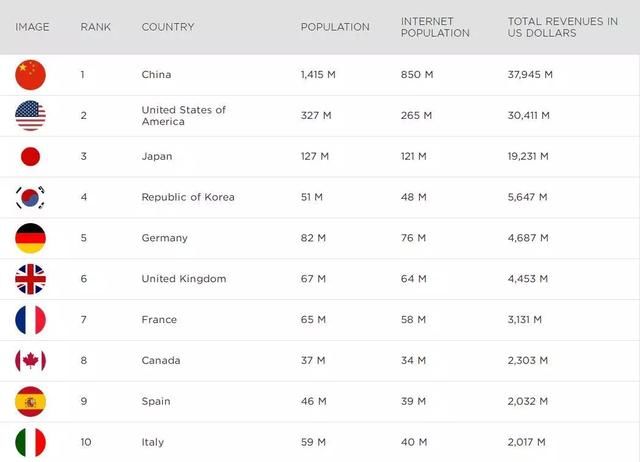This screenshot has height=462, width=640.
Task: Open the United States of America link
Action: coord(184,116)
